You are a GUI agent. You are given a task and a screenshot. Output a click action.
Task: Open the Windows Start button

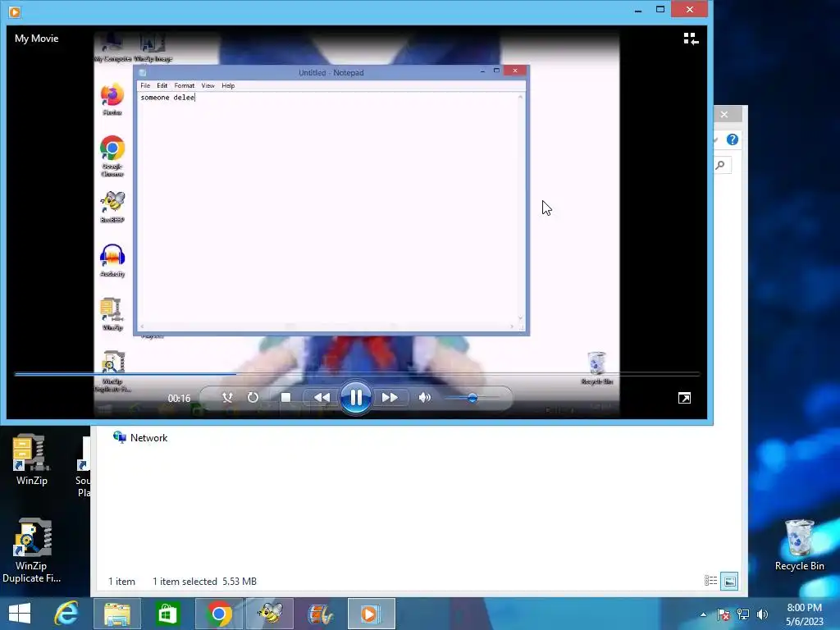tap(20, 614)
